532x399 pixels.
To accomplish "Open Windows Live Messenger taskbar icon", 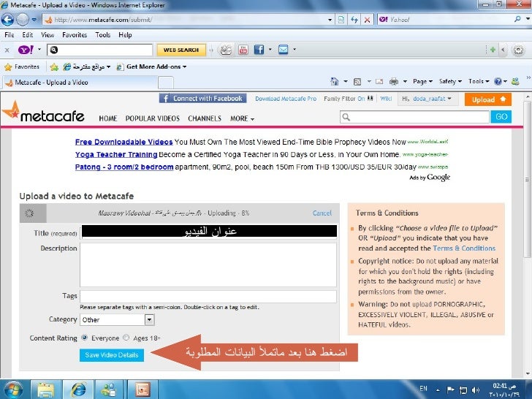I will [109, 389].
